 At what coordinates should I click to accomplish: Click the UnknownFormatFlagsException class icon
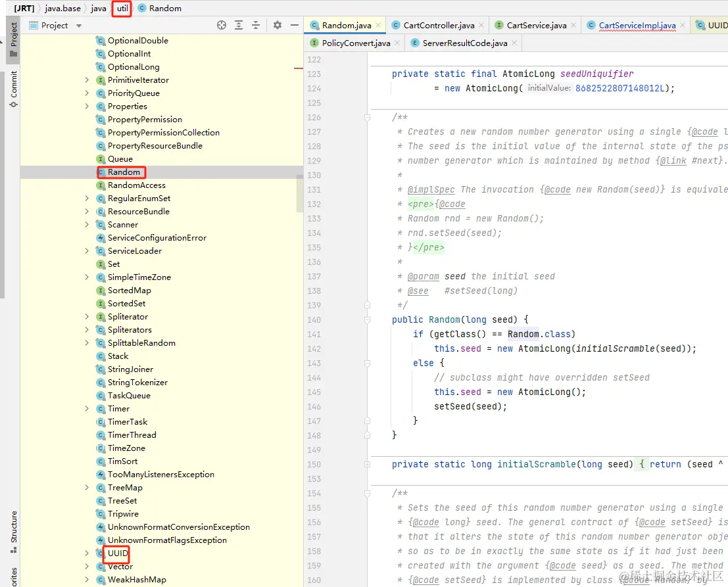pyautogui.click(x=100, y=540)
